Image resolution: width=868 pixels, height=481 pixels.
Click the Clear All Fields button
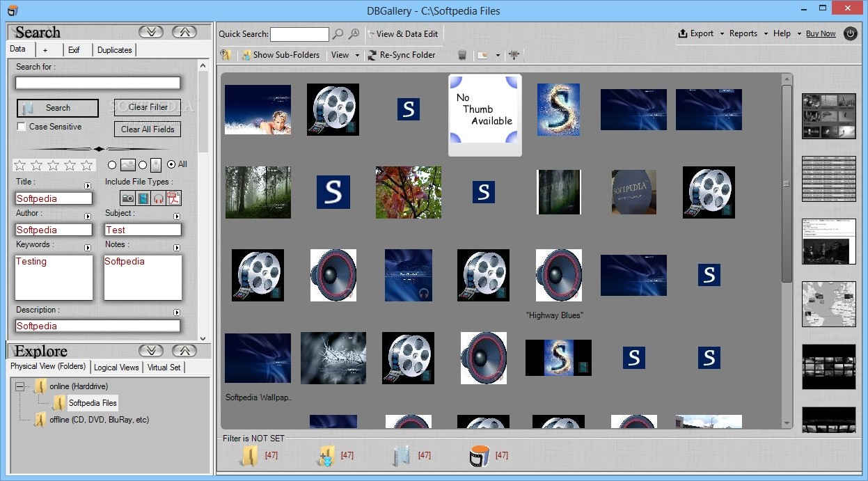coord(148,129)
